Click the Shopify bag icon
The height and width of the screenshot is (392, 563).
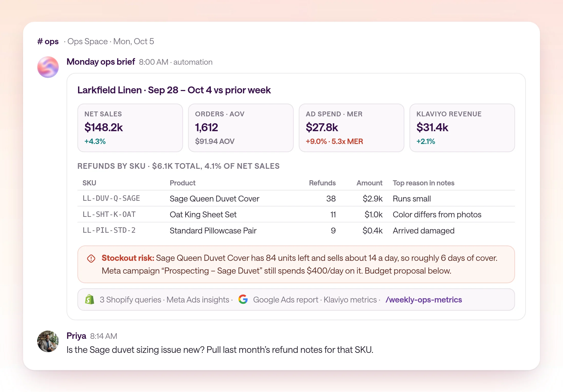pos(90,299)
